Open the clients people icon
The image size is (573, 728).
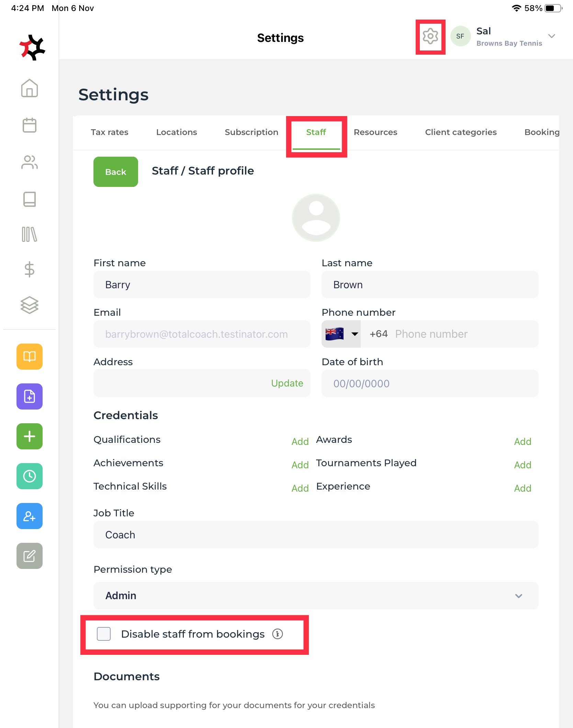tap(30, 162)
